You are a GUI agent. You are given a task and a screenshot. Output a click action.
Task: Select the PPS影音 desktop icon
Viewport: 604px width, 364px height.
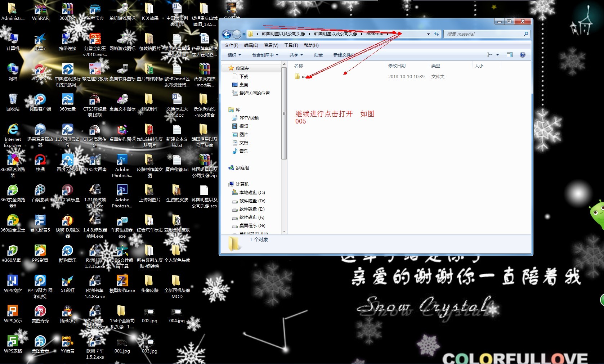tap(40, 253)
